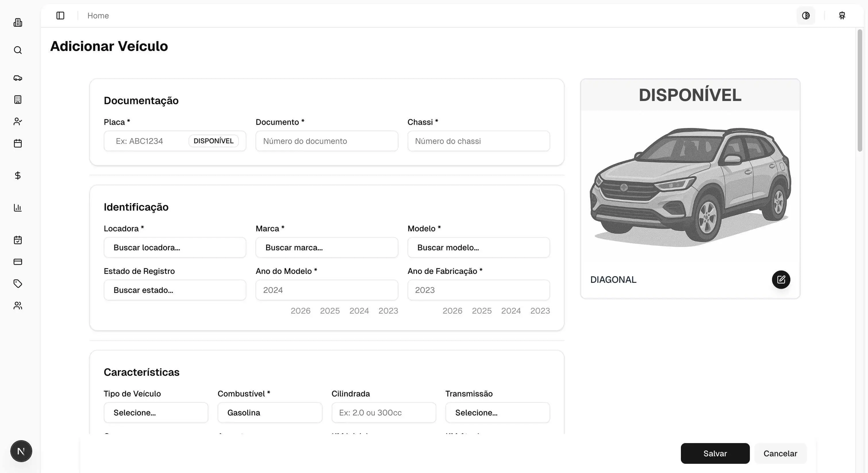Open the calendar icon in sidebar
868x473 pixels.
coord(18,143)
